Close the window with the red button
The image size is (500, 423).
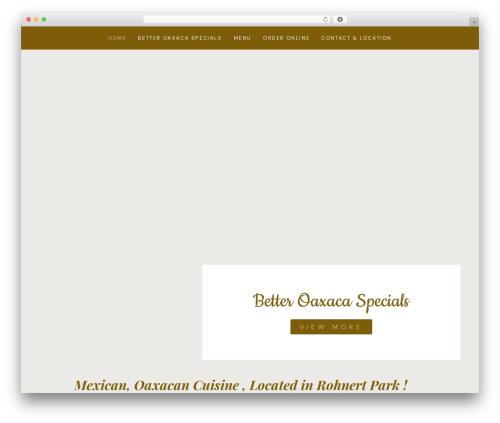point(29,20)
